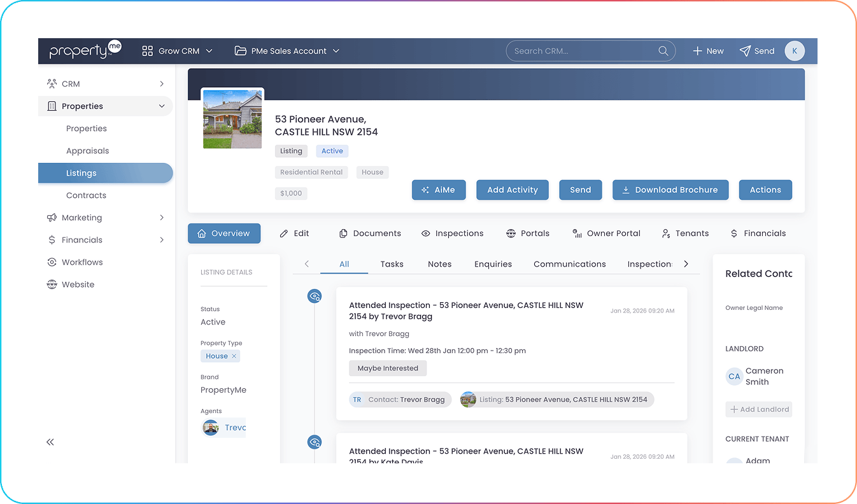Viewport: 857px width, 504px height.
Task: Click the Website globe icon
Action: coord(52,284)
